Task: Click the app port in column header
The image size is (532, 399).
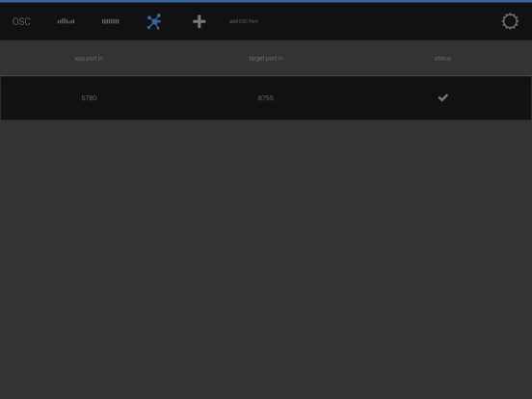Action: (89, 59)
